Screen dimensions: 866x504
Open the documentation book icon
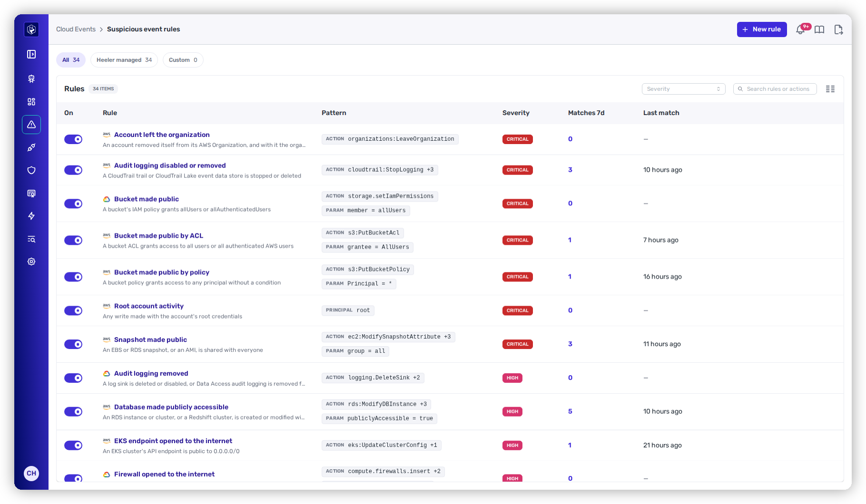[819, 30]
